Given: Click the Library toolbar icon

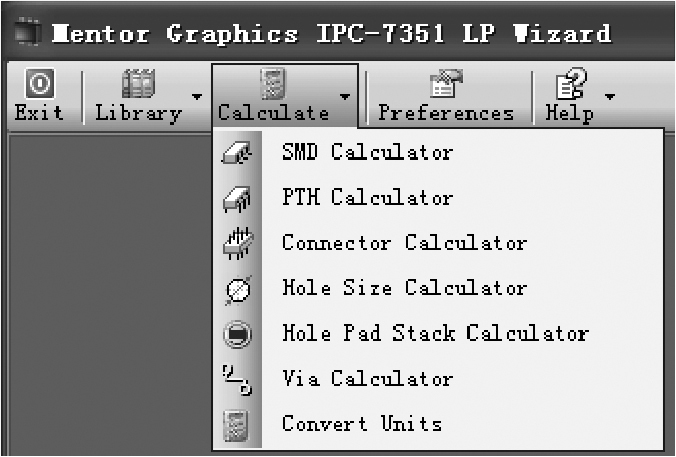Looking at the screenshot, I should [x=137, y=85].
